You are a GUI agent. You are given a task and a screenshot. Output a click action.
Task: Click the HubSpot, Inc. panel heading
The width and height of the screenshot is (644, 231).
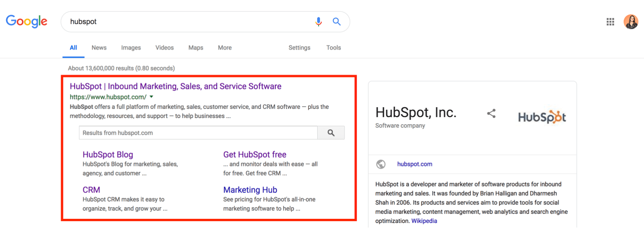click(x=416, y=112)
